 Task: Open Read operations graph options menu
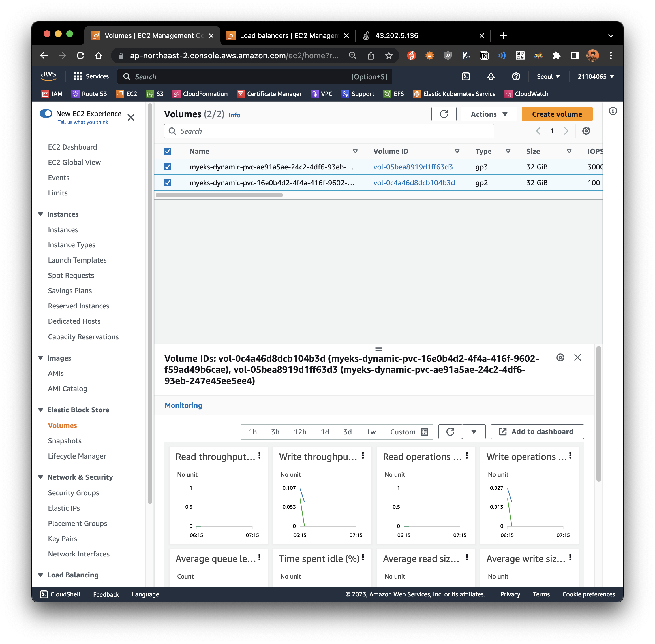coord(467,456)
